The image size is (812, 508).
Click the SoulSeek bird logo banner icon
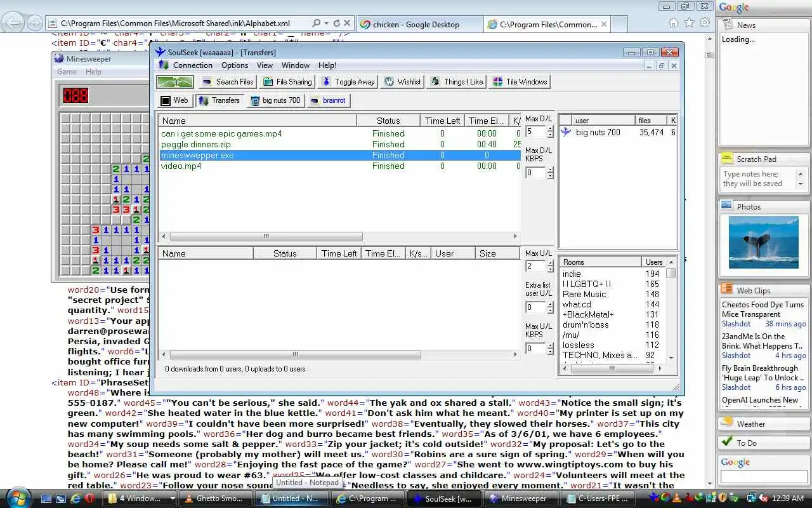pos(175,82)
